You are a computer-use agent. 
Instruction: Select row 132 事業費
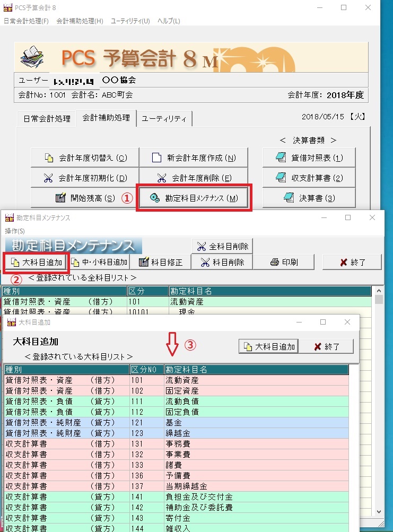coord(177,455)
